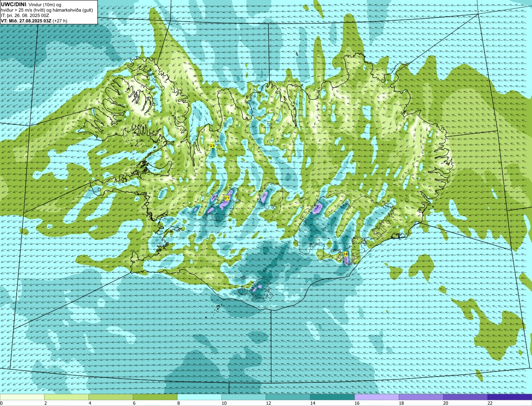This screenshot has height=406, width=532.
Task: Select the 4–6 m/s legend color swatch
Action: click(111, 397)
